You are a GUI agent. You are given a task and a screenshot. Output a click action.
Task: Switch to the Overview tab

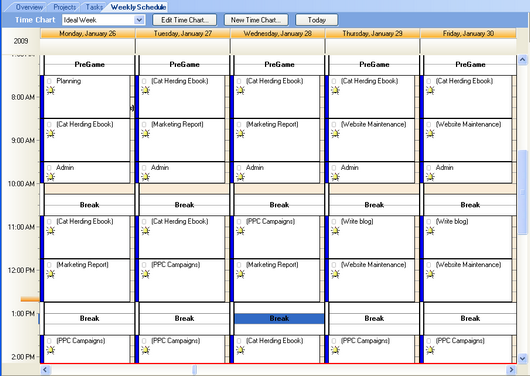[x=29, y=7]
